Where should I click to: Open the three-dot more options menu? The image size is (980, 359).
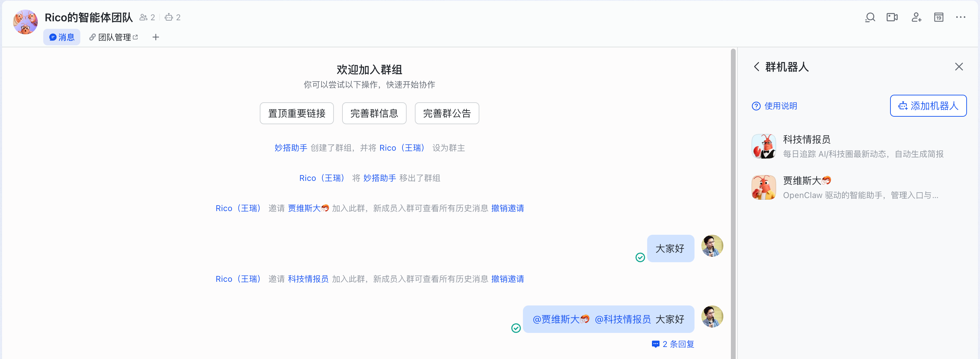coord(960,18)
